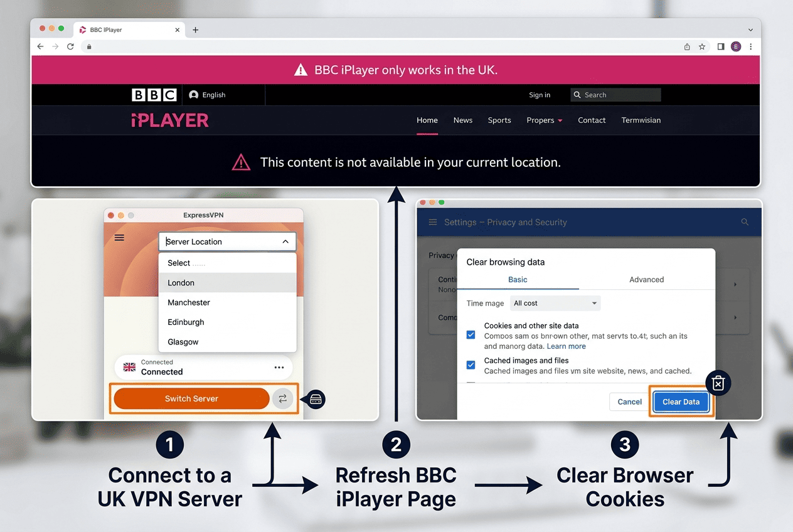Expand the first Privacy settings row chevron
This screenshot has width=793, height=532.
click(x=735, y=284)
